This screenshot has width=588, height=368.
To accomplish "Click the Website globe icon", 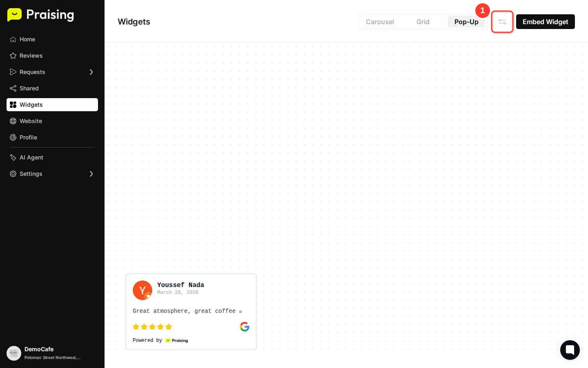I will tap(13, 121).
